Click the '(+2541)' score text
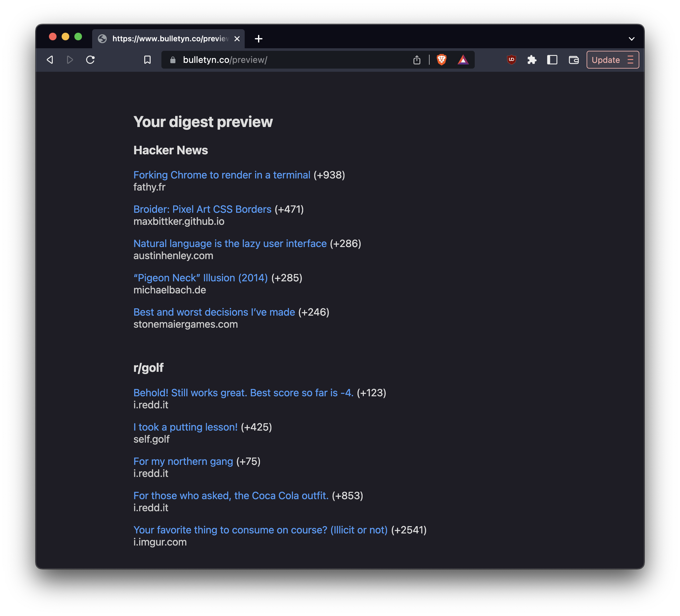 (x=409, y=530)
